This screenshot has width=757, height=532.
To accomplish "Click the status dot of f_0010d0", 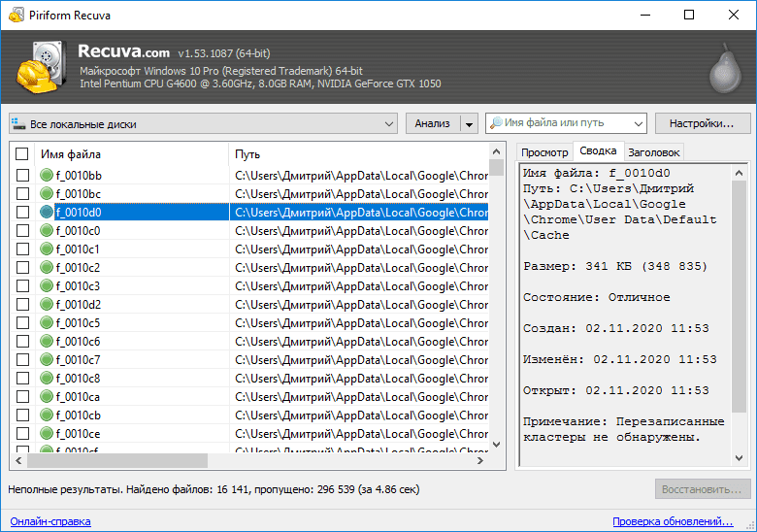I will 47,212.
